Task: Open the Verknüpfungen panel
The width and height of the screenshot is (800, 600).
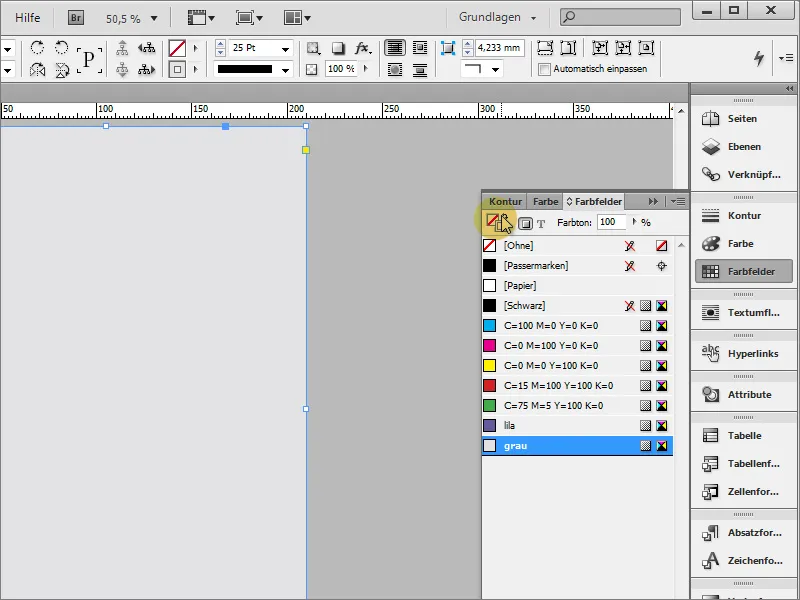Action: click(x=743, y=175)
